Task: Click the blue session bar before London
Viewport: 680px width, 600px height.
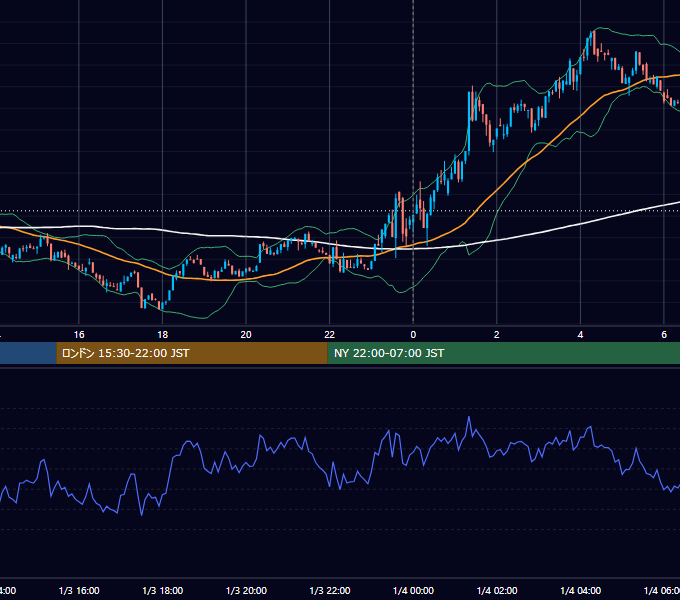Action: (28, 353)
